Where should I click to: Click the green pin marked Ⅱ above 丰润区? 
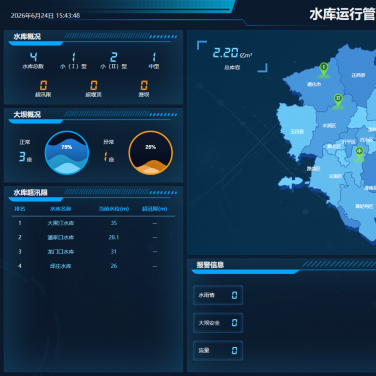pyautogui.click(x=338, y=100)
